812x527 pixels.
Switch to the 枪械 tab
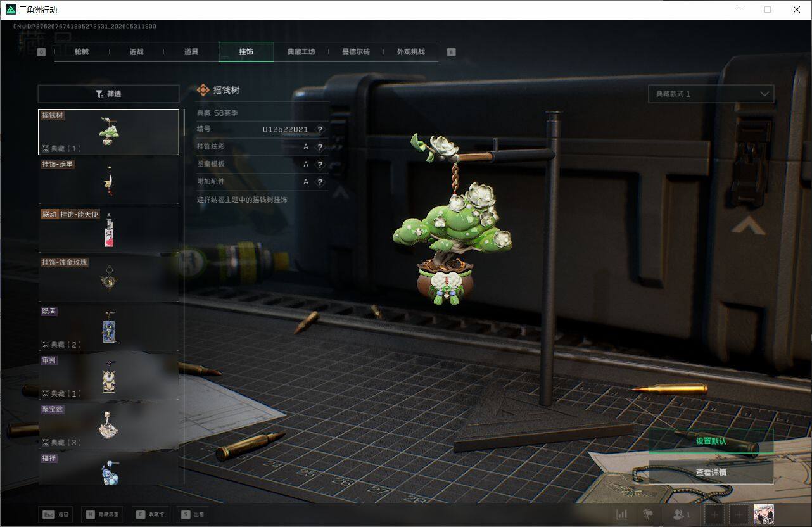pos(82,52)
